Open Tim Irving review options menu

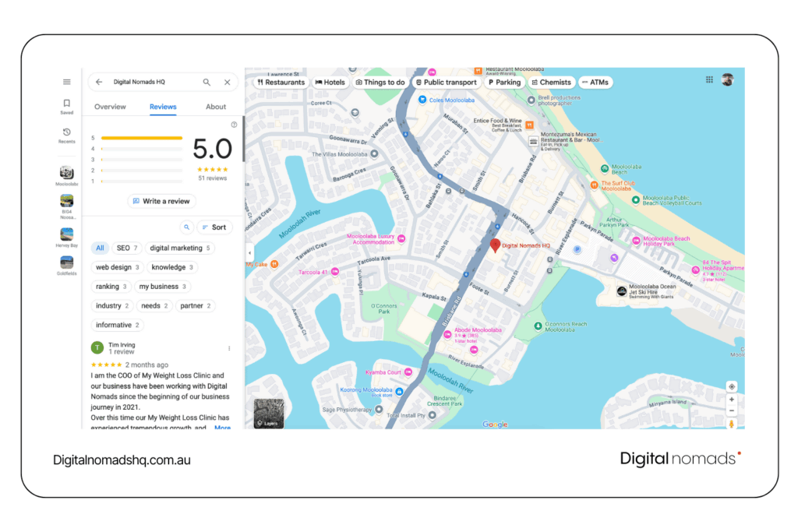(x=229, y=348)
